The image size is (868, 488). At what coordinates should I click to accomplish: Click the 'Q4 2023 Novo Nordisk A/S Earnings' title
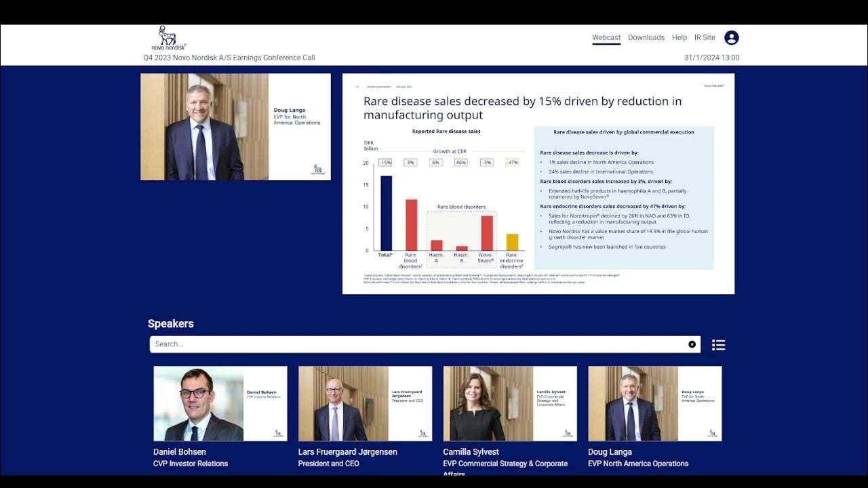pyautogui.click(x=229, y=58)
